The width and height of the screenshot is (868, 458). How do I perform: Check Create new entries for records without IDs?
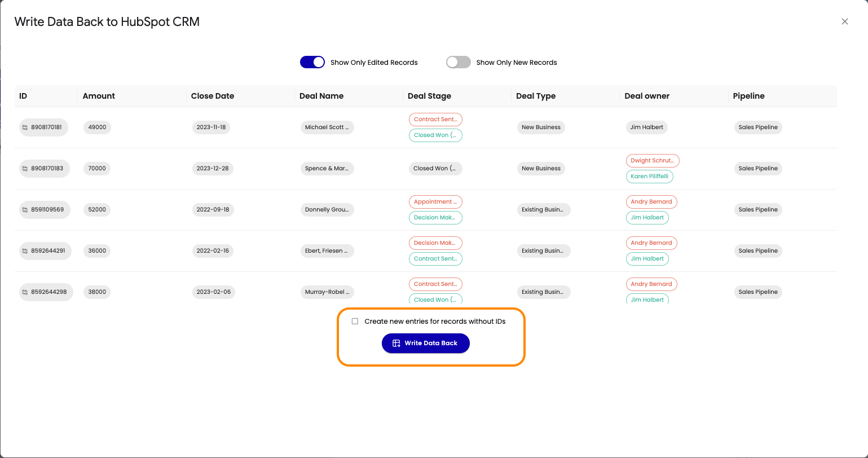[x=355, y=322]
